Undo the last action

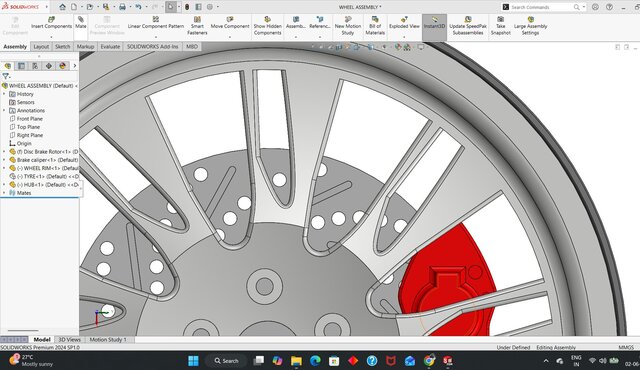pyautogui.click(x=138, y=7)
